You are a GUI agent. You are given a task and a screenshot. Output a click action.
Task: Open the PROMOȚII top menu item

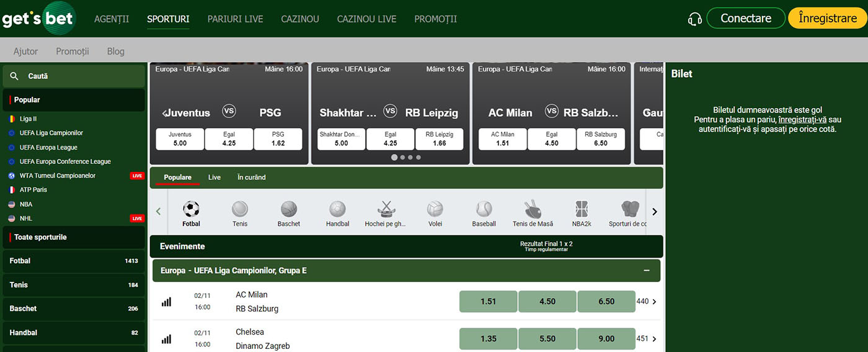click(x=436, y=19)
